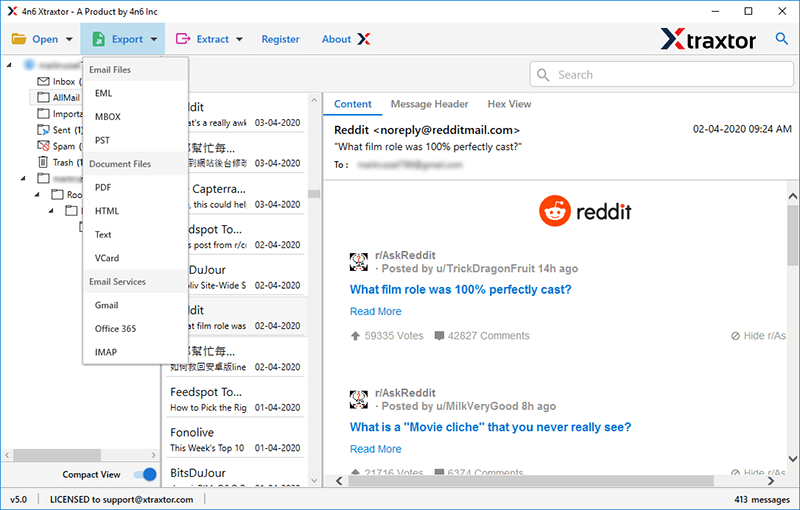Select the AllMail folder icon
The height and width of the screenshot is (510, 800).
pyautogui.click(x=43, y=97)
